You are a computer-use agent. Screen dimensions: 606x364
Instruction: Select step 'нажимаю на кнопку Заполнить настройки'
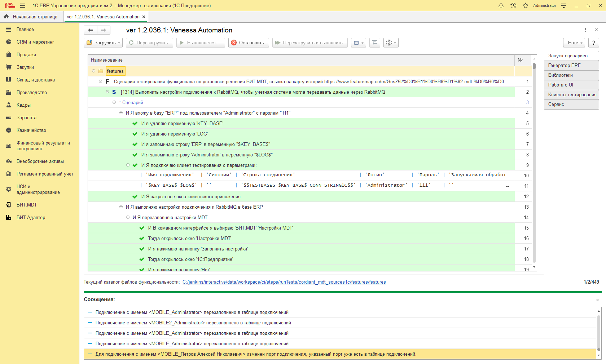pos(301,249)
